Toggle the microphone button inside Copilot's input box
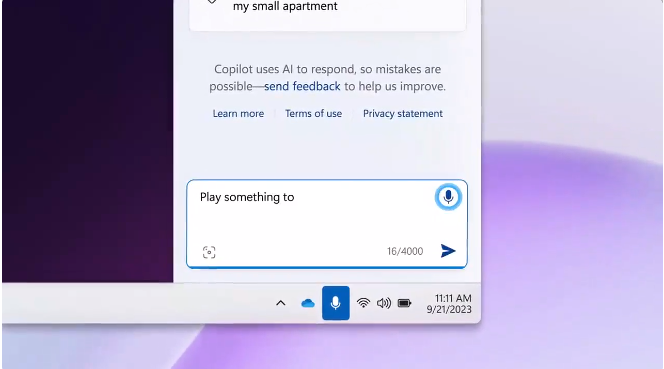Viewport: 664px width, 369px height. click(x=448, y=197)
